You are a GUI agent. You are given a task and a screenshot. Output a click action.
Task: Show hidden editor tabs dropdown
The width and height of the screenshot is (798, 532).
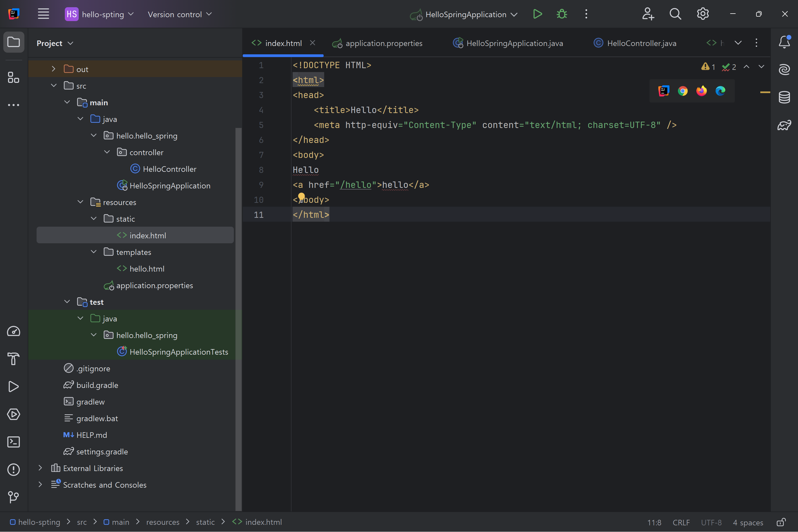point(738,43)
